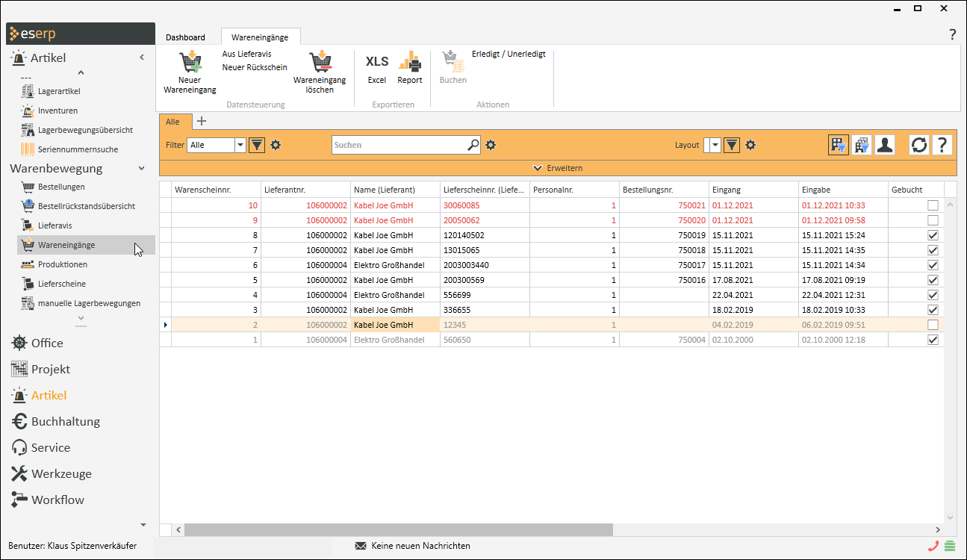
Task: Open Bestellungen in the sidebar
Action: (61, 187)
